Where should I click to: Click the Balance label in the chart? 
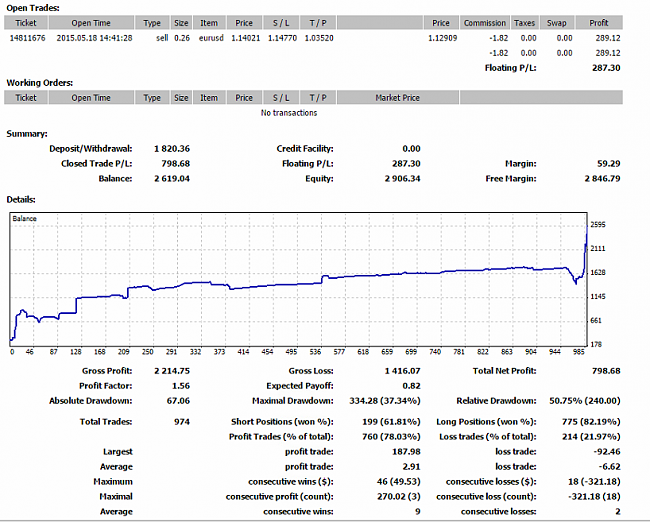point(24,219)
